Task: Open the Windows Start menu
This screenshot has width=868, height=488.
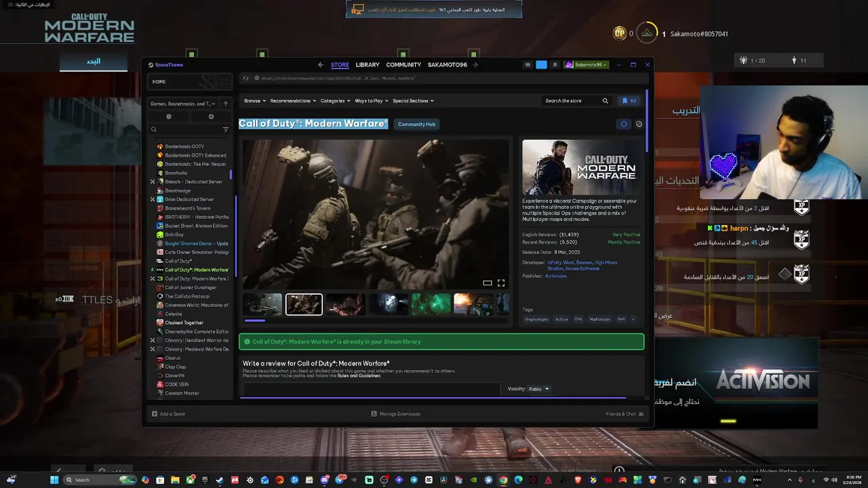Action: (54, 480)
